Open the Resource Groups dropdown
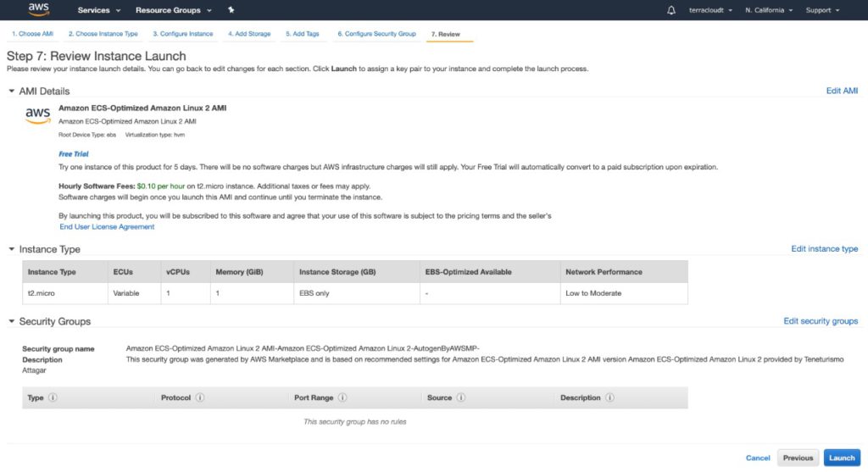The width and height of the screenshot is (868, 472). [173, 10]
